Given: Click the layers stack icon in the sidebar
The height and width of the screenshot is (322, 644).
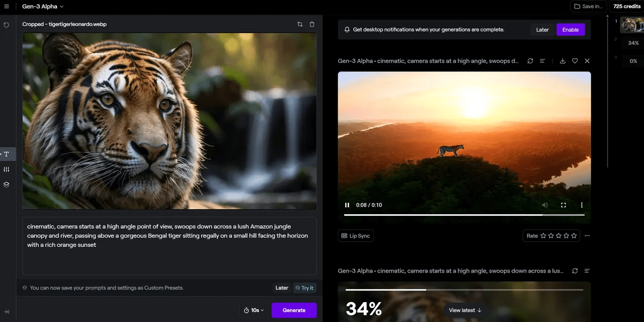Looking at the screenshot, I should [7, 185].
